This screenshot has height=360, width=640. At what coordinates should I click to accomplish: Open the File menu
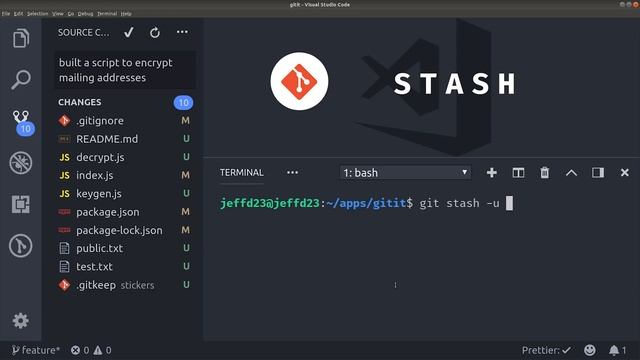[6, 13]
